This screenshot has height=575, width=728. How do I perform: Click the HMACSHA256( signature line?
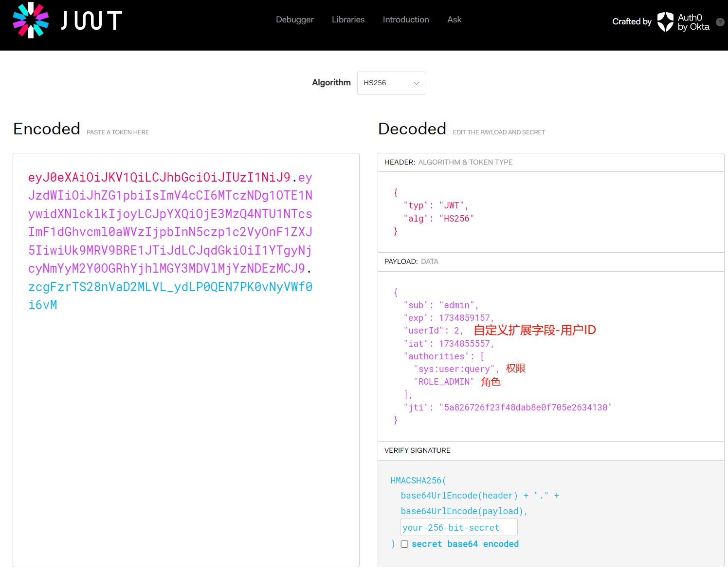pyautogui.click(x=419, y=481)
